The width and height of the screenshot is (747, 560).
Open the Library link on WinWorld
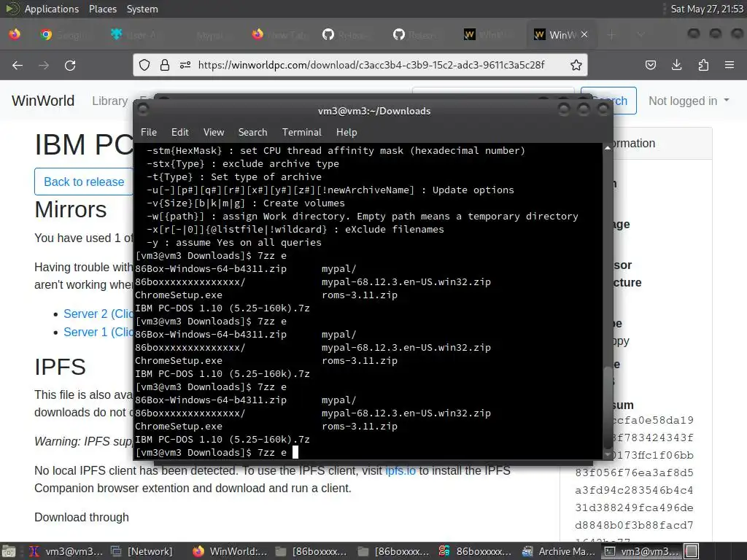pyautogui.click(x=109, y=101)
